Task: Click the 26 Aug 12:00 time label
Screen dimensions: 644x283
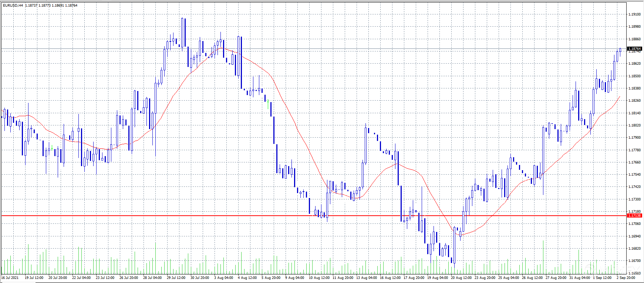Action: [532, 278]
